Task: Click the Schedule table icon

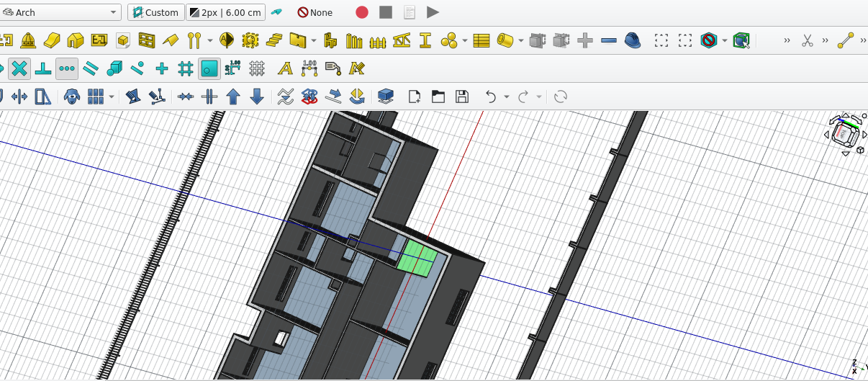Action: coord(482,40)
